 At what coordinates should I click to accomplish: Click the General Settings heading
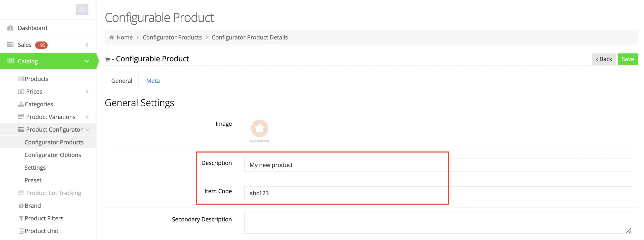click(139, 103)
